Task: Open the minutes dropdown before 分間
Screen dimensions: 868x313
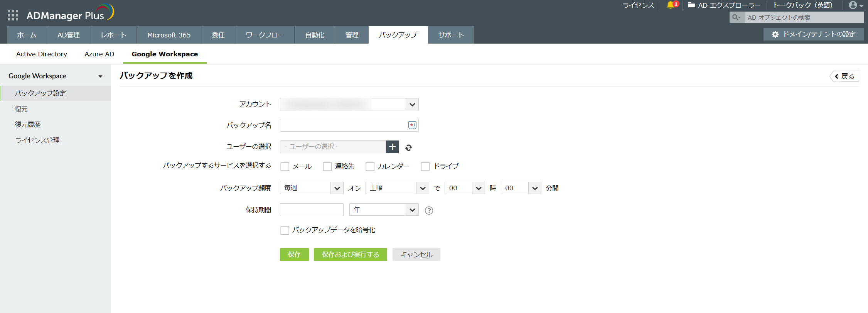Action: pyautogui.click(x=521, y=188)
